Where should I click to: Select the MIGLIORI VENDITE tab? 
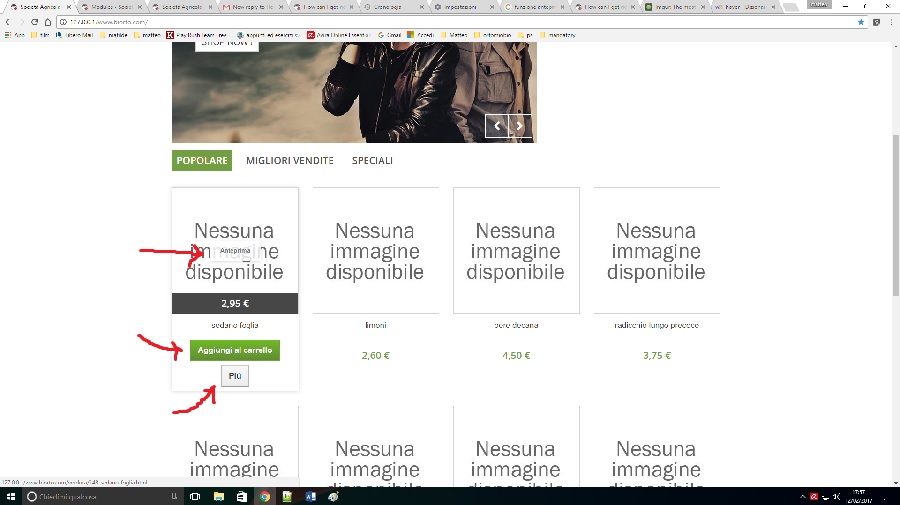290,161
